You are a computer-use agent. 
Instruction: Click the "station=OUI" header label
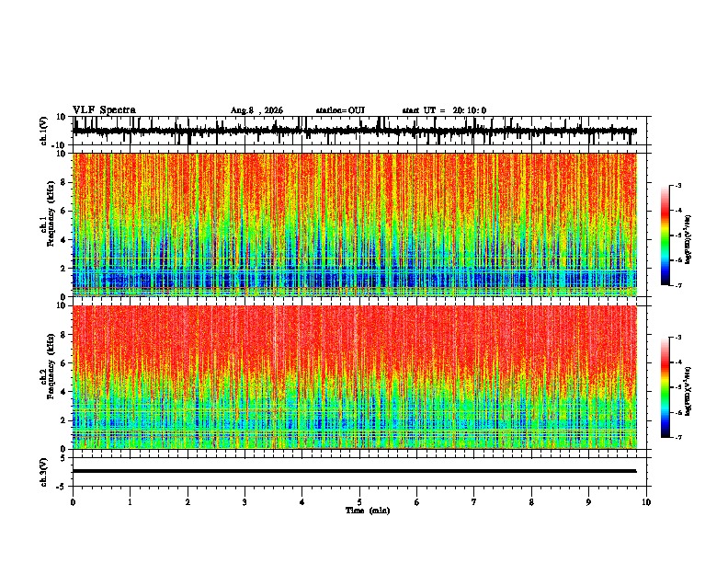coord(340,110)
